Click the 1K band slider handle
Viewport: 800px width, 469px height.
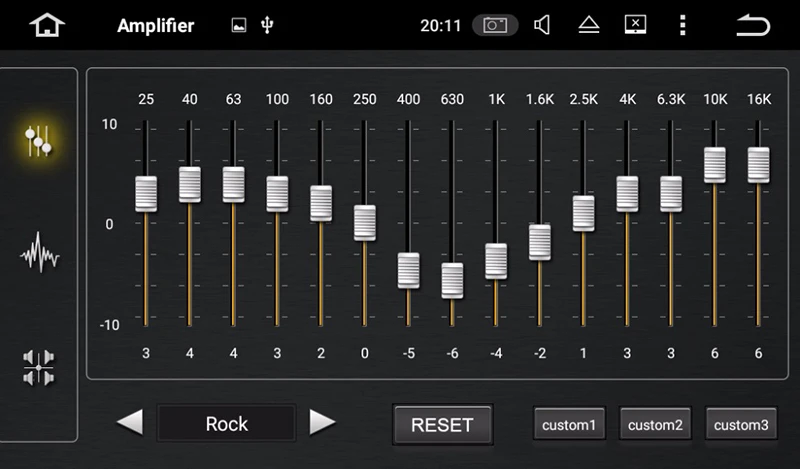click(496, 261)
